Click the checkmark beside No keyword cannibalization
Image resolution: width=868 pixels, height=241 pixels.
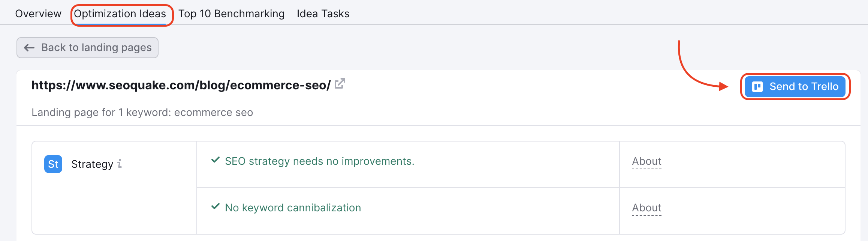click(x=216, y=206)
